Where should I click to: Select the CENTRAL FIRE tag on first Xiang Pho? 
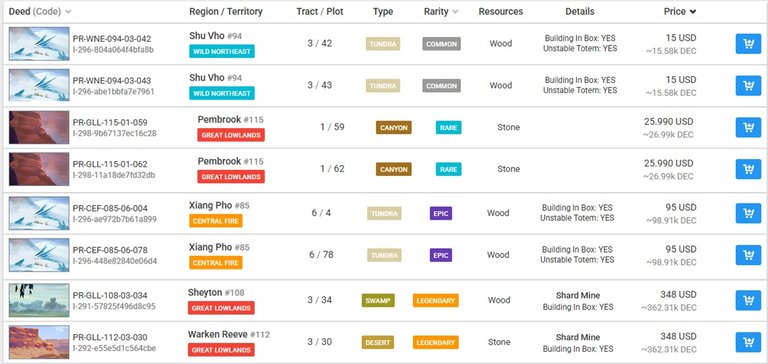[216, 221]
